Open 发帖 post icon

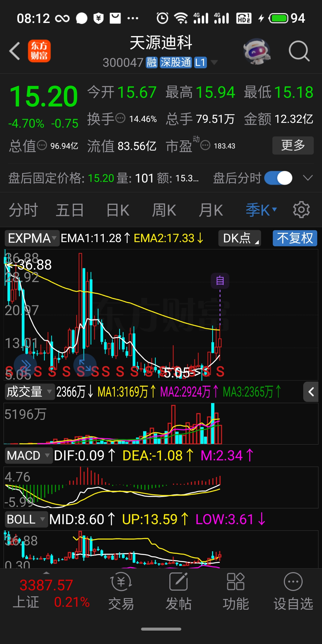178,592
